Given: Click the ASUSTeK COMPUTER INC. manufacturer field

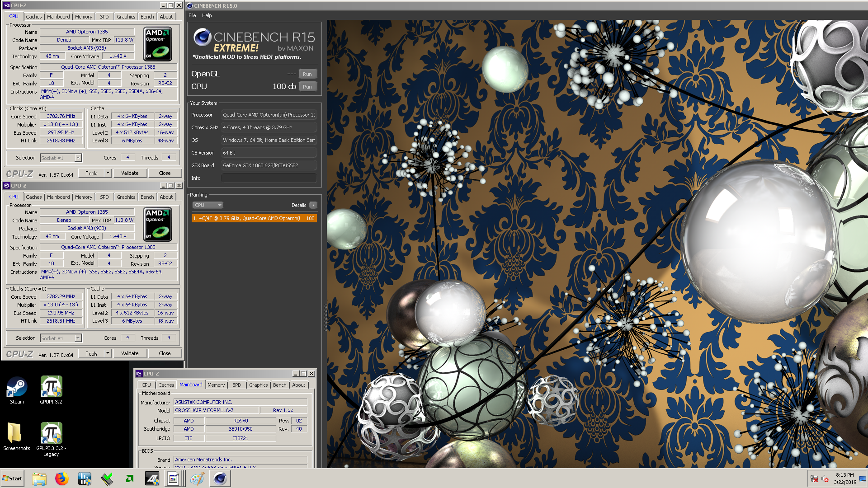Looking at the screenshot, I should point(240,402).
